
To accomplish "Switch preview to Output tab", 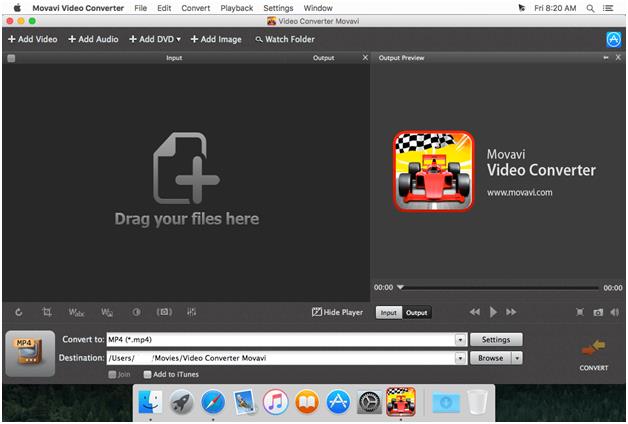I will point(417,313).
